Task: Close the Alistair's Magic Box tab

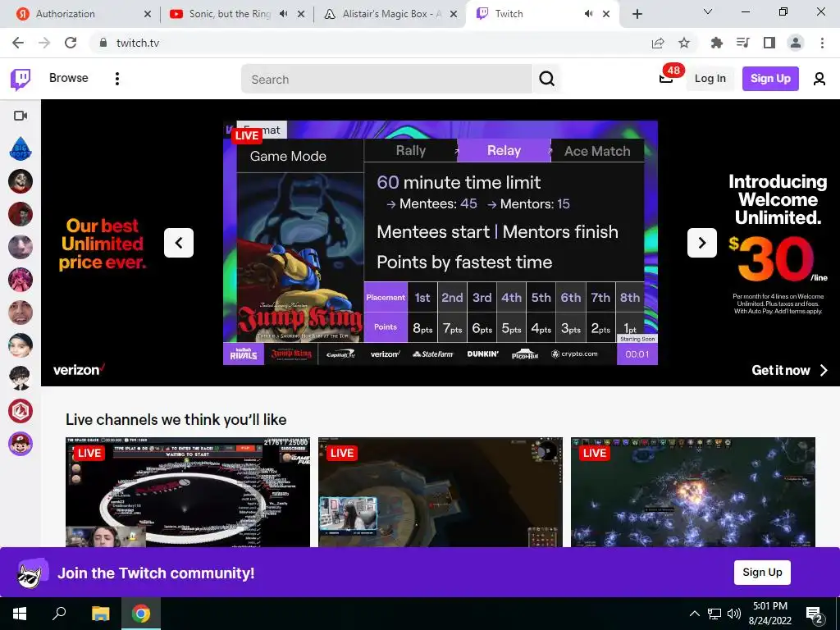Action: point(454,14)
